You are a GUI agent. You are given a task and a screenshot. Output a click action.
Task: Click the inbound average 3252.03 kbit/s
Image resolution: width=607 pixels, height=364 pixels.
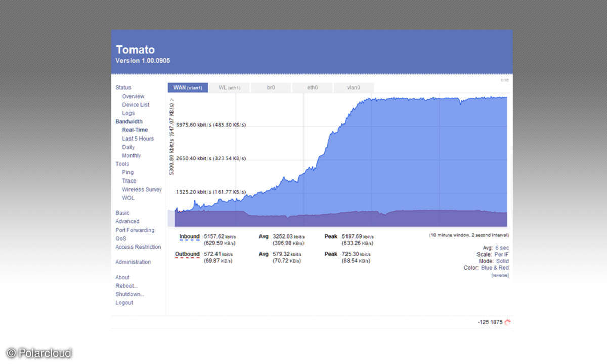click(288, 236)
